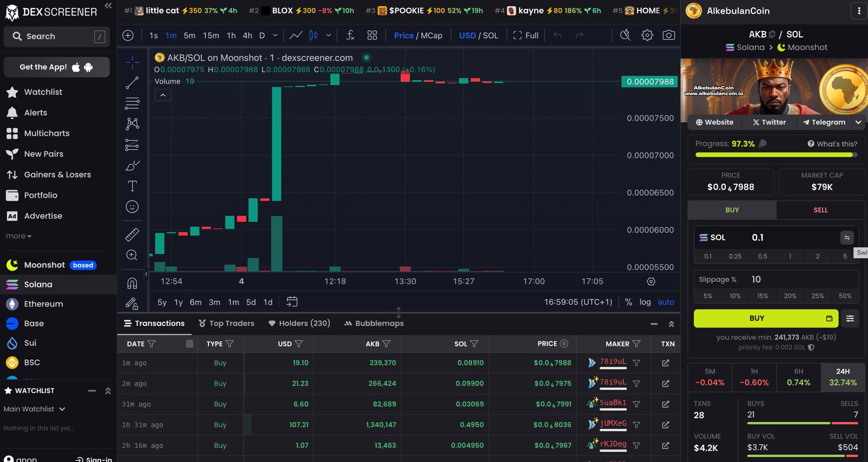
Task: Click the green BUY button
Action: coord(765,318)
